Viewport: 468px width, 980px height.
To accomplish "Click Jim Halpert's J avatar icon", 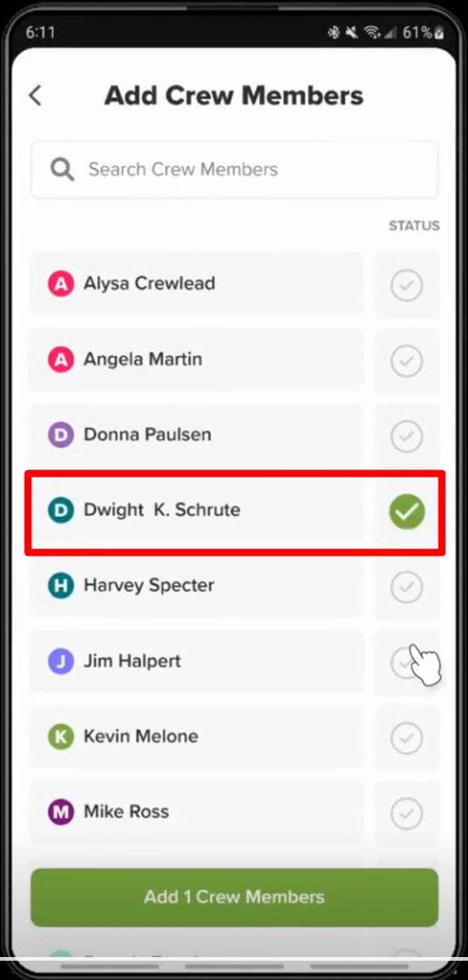I will [x=61, y=661].
